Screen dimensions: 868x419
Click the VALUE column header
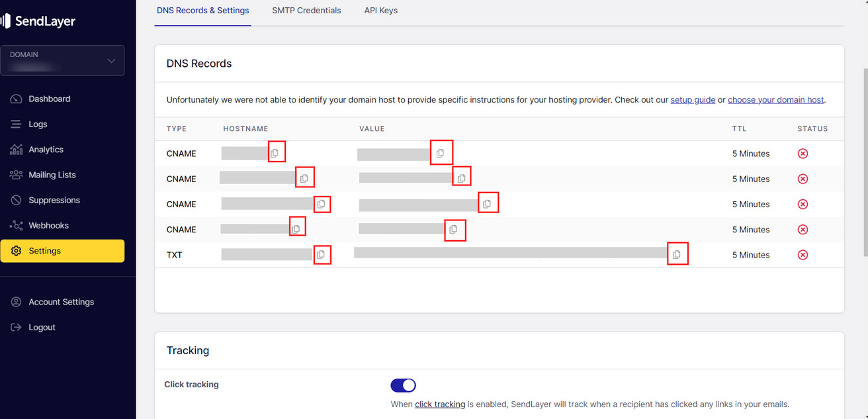372,128
